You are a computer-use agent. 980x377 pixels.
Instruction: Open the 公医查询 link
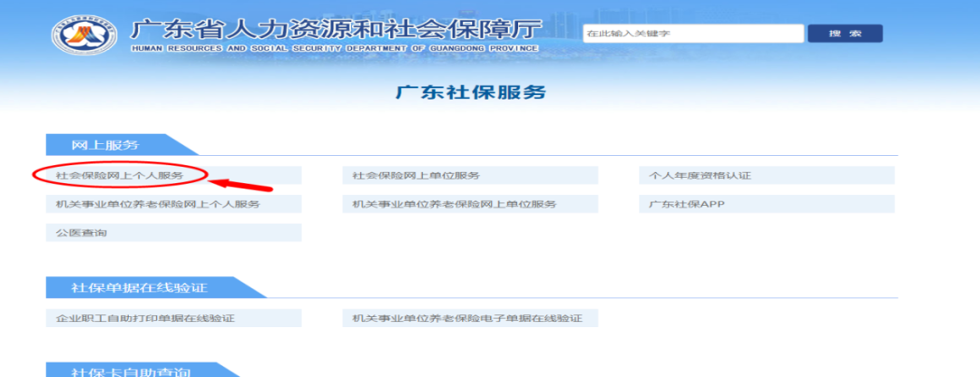coord(82,233)
